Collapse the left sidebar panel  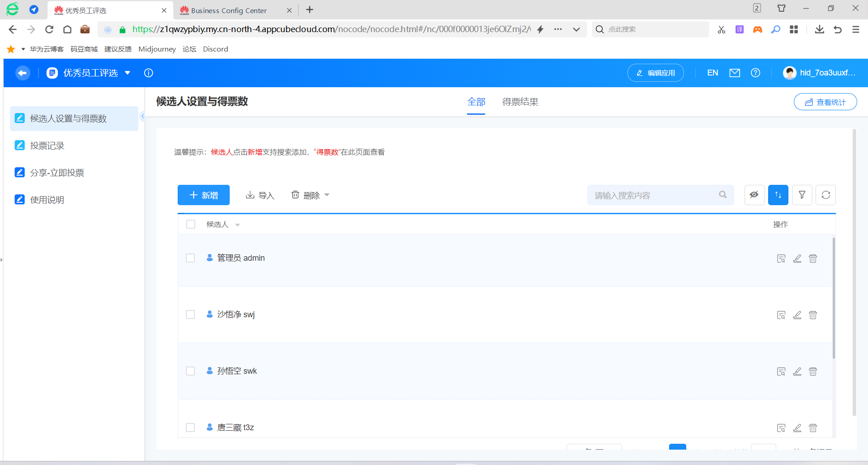[x=142, y=116]
